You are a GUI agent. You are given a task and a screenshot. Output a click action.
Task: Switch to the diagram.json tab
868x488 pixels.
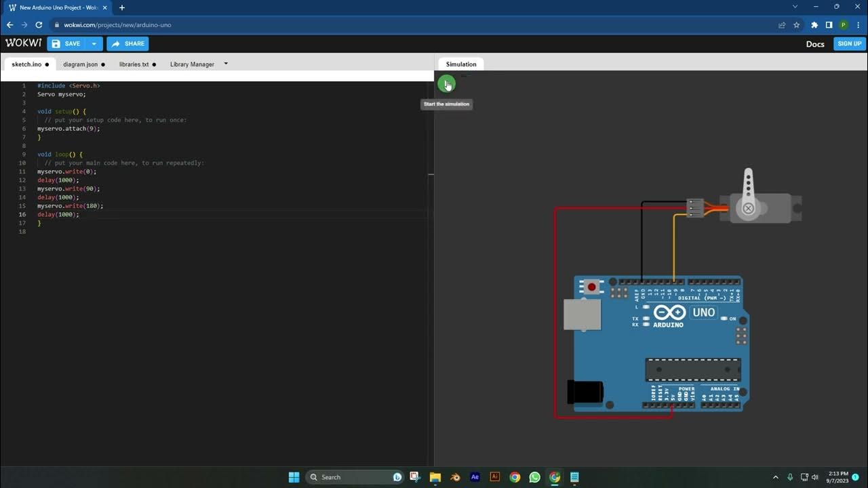pyautogui.click(x=83, y=64)
